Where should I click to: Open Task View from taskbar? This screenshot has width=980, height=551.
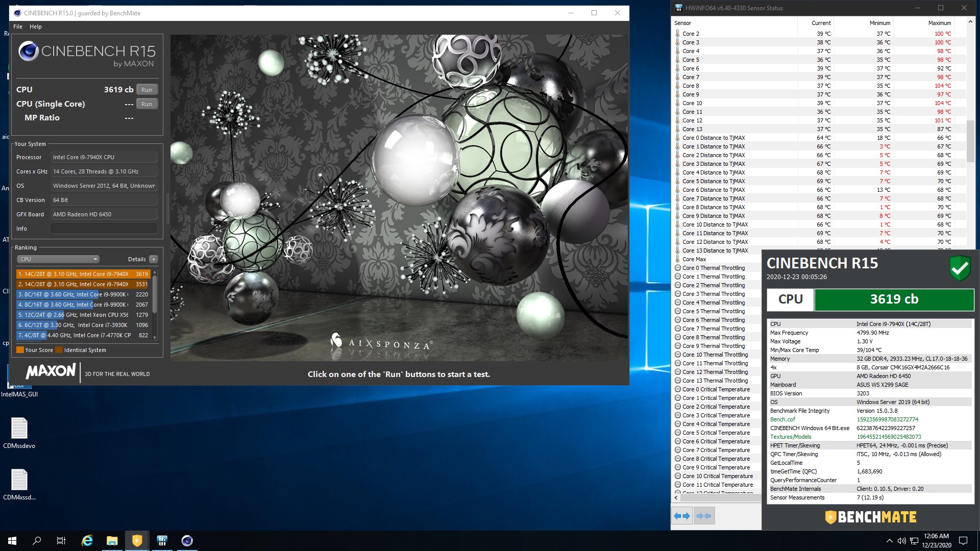pos(61,541)
